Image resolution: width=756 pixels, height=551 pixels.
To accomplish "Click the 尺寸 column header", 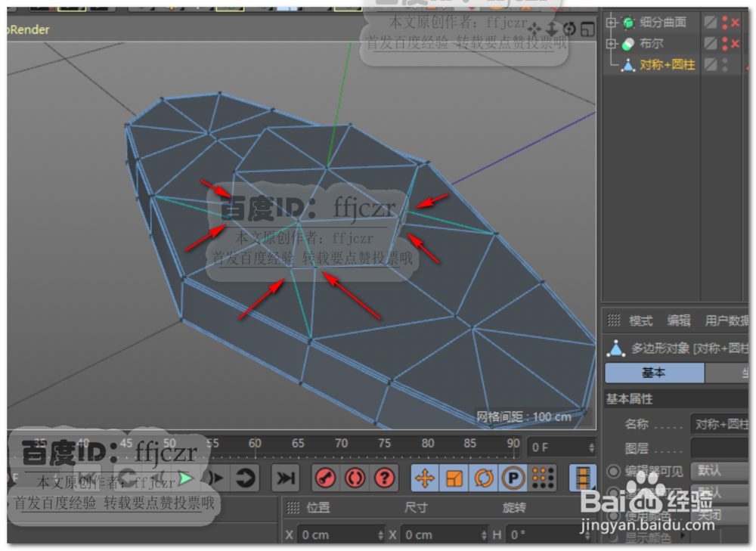I will point(416,508).
